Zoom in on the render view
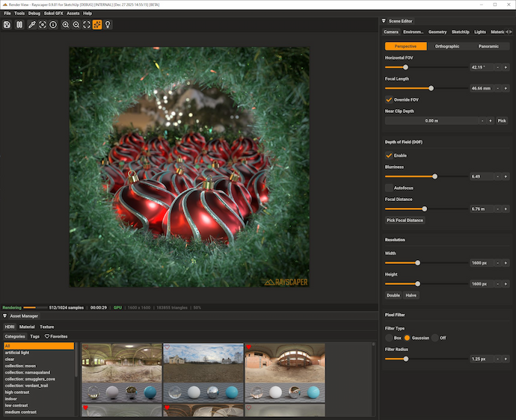516x420 pixels. pos(66,25)
